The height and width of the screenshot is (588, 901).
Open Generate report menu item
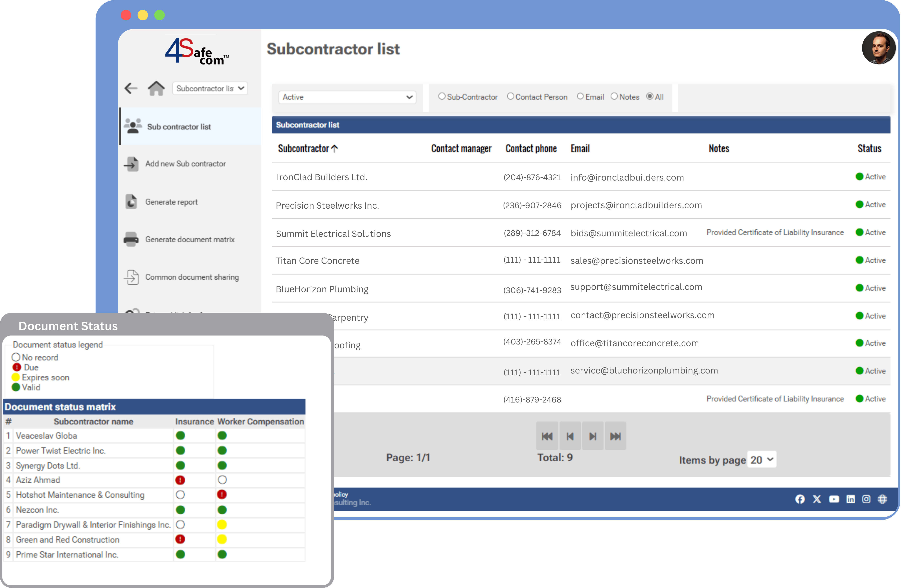click(172, 202)
